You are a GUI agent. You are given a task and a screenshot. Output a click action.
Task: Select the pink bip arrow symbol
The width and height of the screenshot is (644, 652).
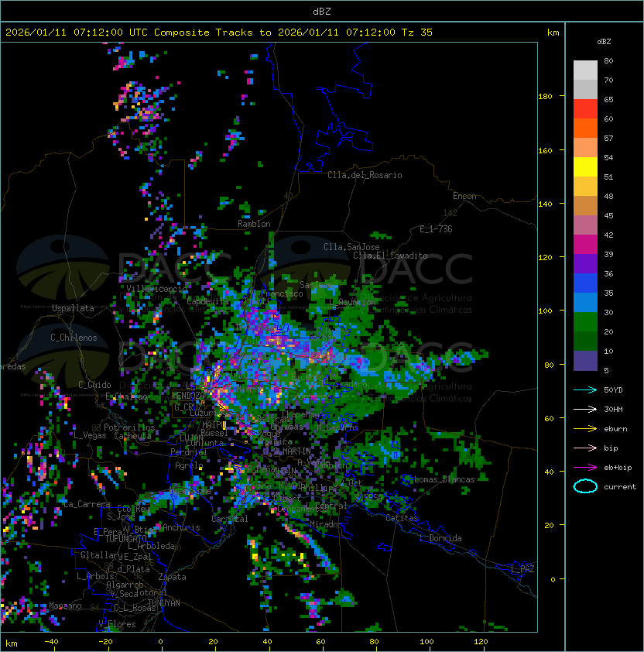pyautogui.click(x=585, y=448)
